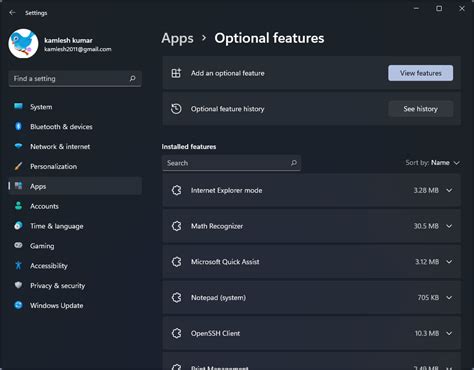Click the installed features Search box
Screen dimensions: 474x370
(x=231, y=163)
